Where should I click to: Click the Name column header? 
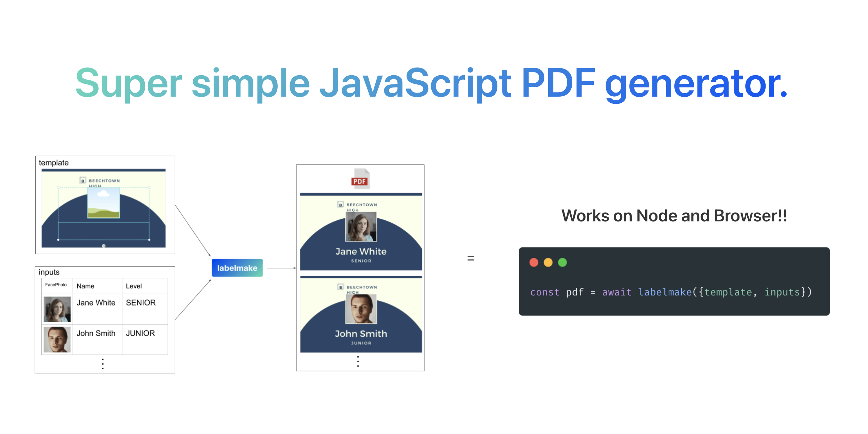coord(85,286)
